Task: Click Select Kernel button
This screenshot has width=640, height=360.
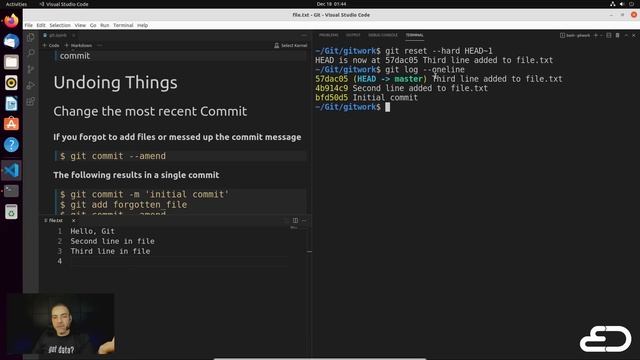Action: point(291,45)
